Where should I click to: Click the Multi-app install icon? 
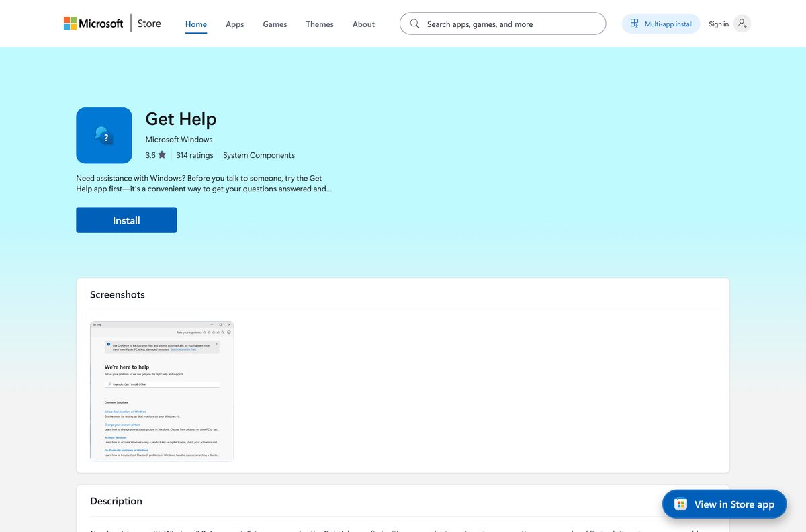[x=634, y=24]
